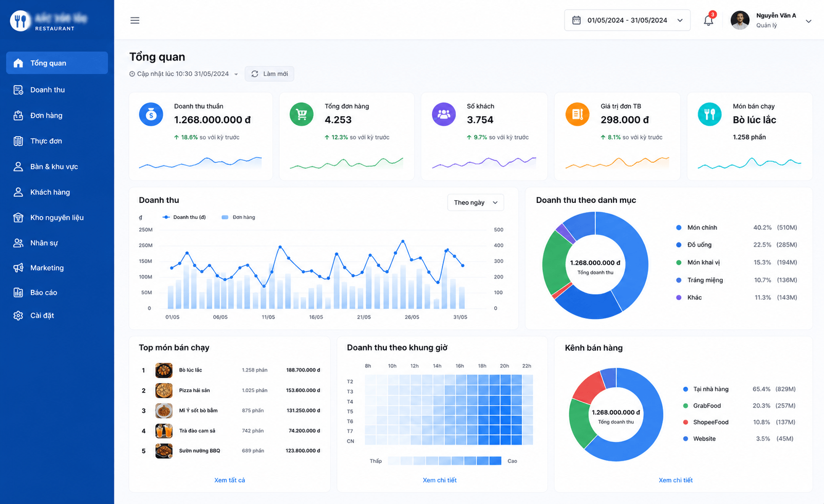
Task: Click the Bò lúc lắc dish thumbnail
Action: (x=164, y=370)
